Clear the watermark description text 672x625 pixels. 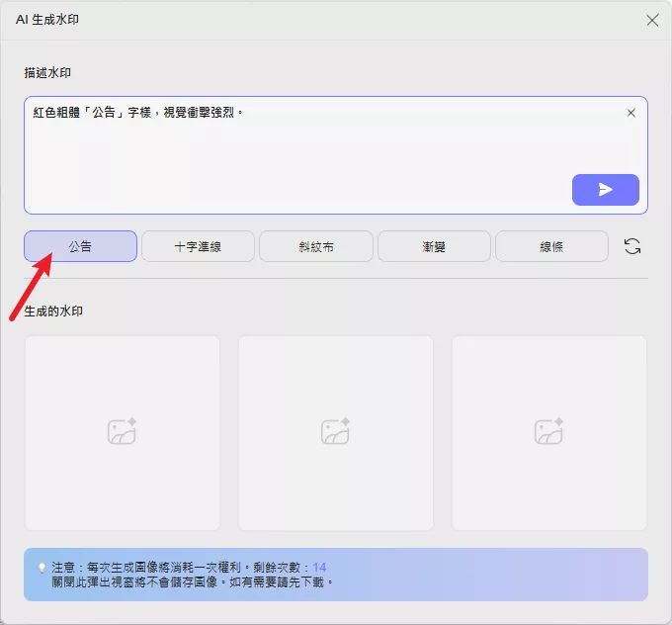[630, 113]
